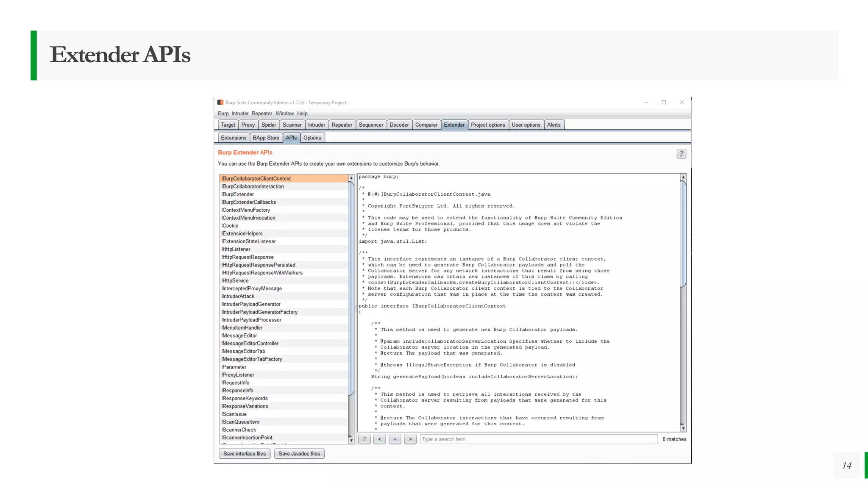
Task: Select IContextMenuInvocation in API list
Action: pyautogui.click(x=284, y=218)
